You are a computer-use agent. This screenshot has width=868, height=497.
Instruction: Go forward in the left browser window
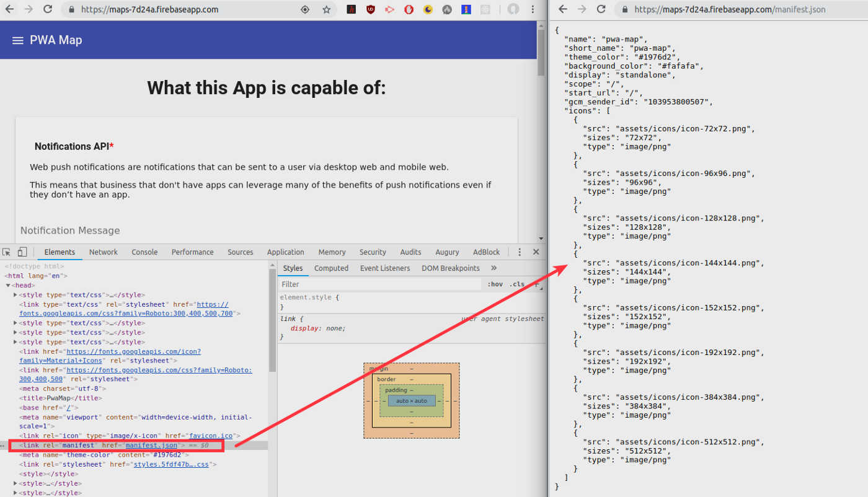pyautogui.click(x=29, y=9)
